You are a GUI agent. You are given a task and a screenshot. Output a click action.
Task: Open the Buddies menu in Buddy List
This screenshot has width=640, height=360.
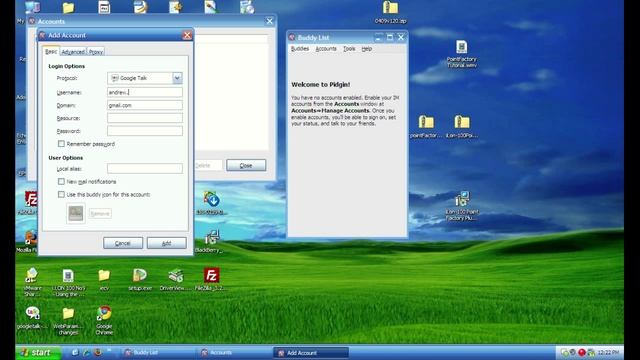(x=300, y=49)
